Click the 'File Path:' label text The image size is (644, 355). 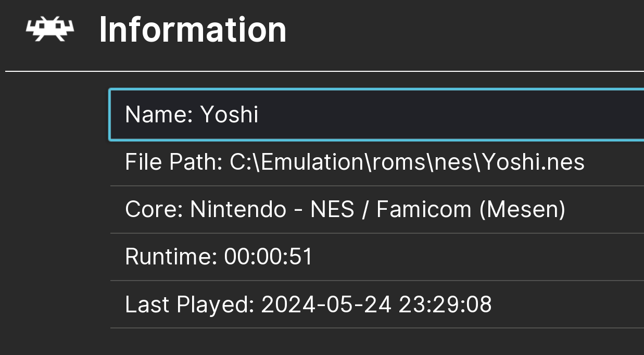[174, 162]
